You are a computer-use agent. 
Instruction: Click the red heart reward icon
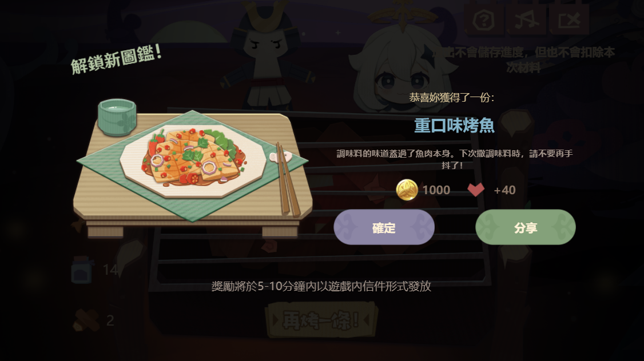point(476,190)
